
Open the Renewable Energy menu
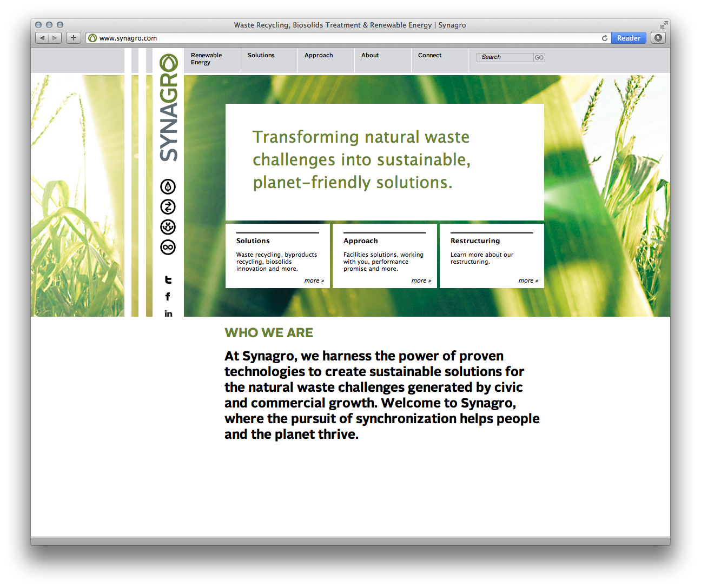206,59
